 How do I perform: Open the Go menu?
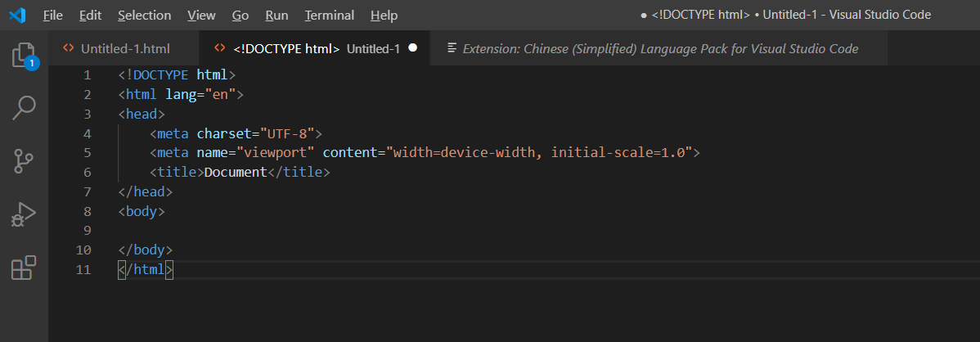click(241, 16)
